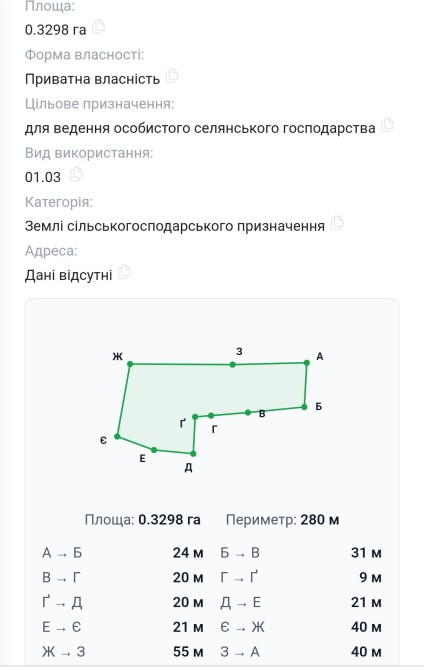This screenshot has height=670, width=424.
Task: Select the Є → Ж 40 м segment row
Action: [301, 627]
